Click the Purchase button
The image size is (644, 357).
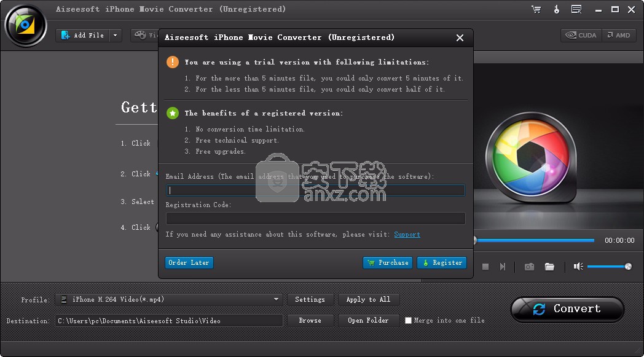point(388,262)
